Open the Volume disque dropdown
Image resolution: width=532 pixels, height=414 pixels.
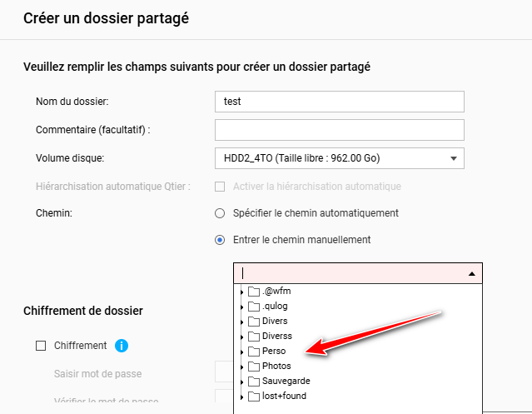(x=339, y=157)
